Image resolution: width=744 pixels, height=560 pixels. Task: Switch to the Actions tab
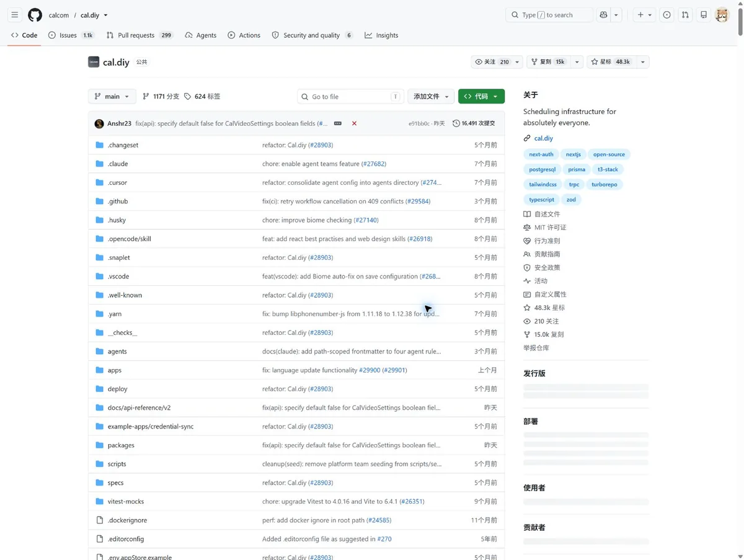pos(244,35)
